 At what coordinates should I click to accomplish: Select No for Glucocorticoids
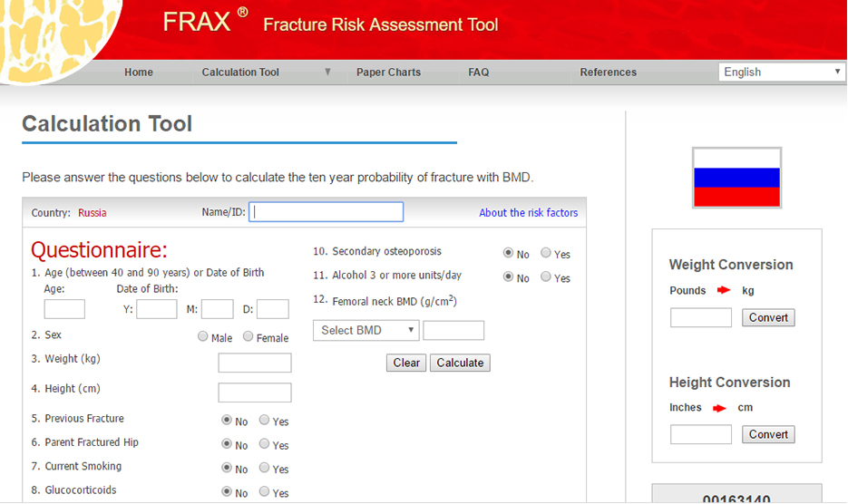[x=227, y=491]
